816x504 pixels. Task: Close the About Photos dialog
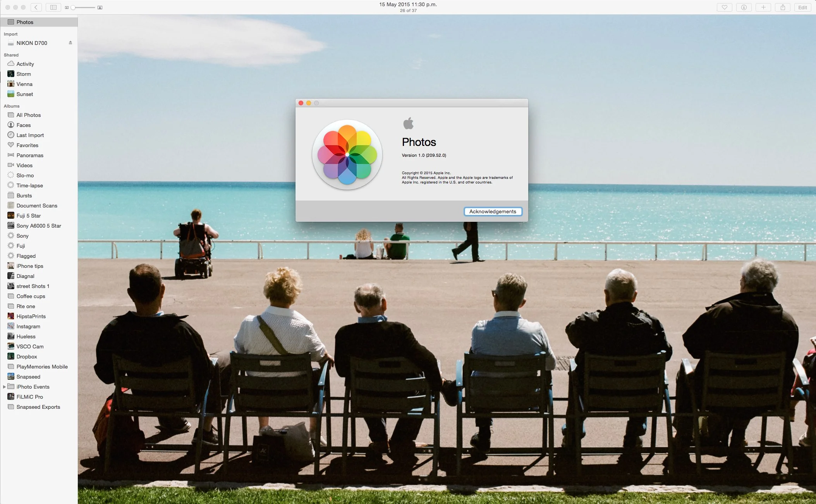pos(301,103)
